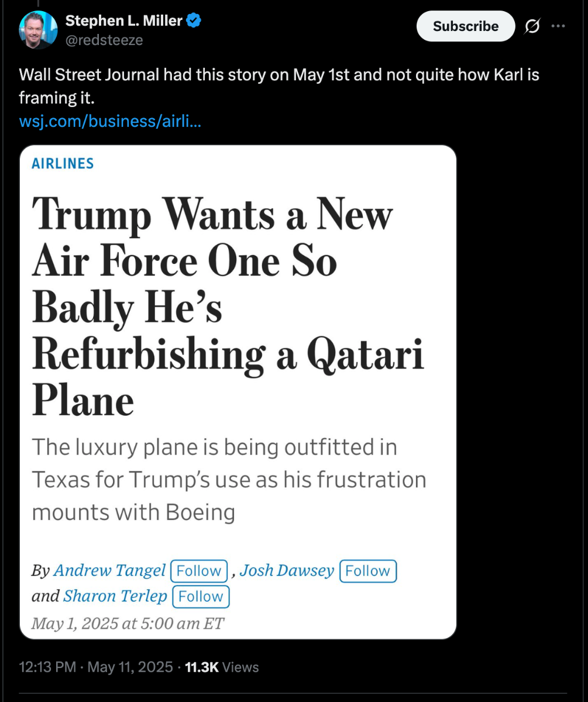Click the @redsteeze handle
Viewport: 588px width, 702px height.
104,40
